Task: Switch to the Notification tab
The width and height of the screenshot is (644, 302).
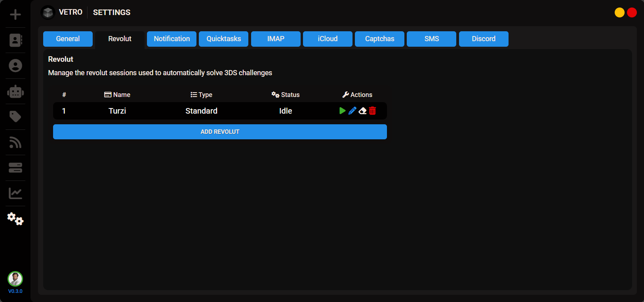Action: (171, 39)
